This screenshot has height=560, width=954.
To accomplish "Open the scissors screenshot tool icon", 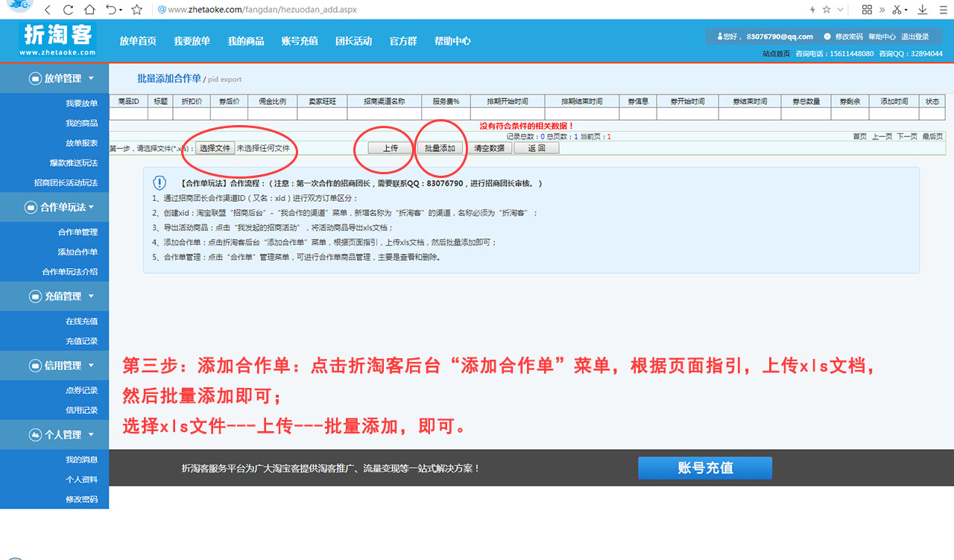I will coord(897,10).
